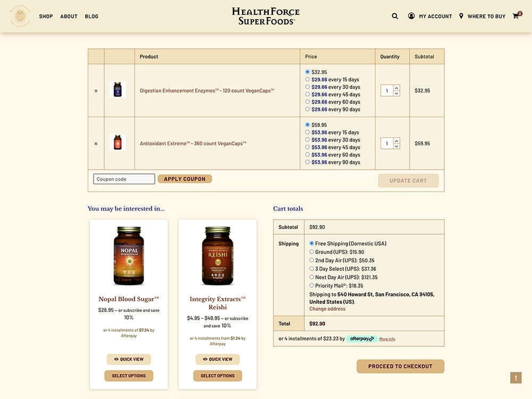Choose Priority Mail $18.35 shipping
This screenshot has width=532, height=399.
click(x=311, y=286)
